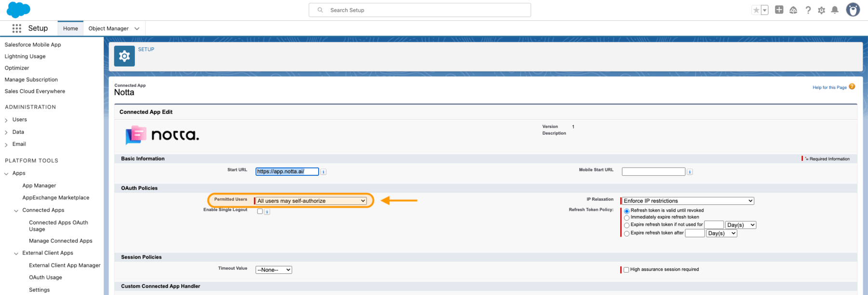Open the Timeout Value dropdown
The width and height of the screenshot is (868, 295).
pos(273,270)
